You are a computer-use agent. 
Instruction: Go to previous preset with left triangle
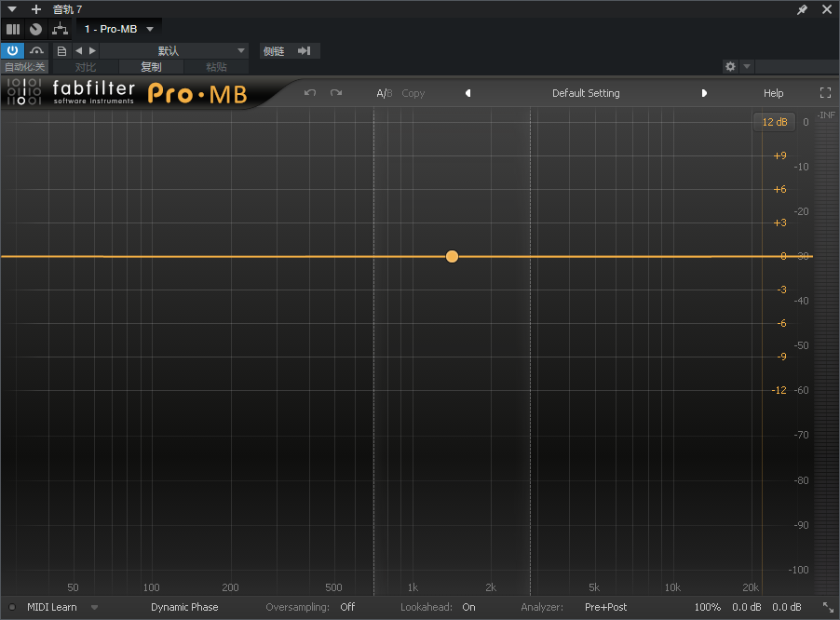79,51
